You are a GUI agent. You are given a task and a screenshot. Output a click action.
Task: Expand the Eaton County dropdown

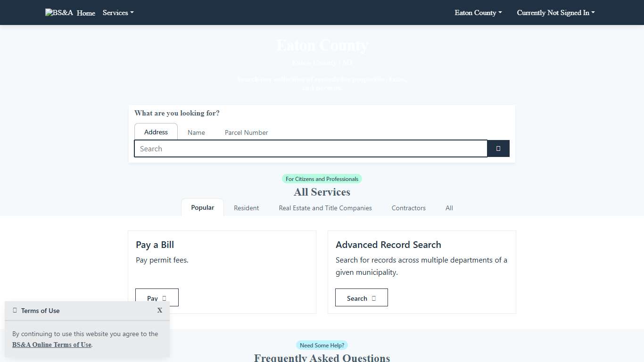click(x=478, y=13)
